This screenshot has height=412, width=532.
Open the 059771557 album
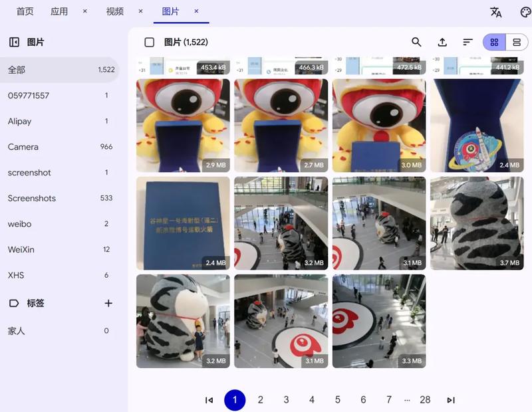pos(59,96)
